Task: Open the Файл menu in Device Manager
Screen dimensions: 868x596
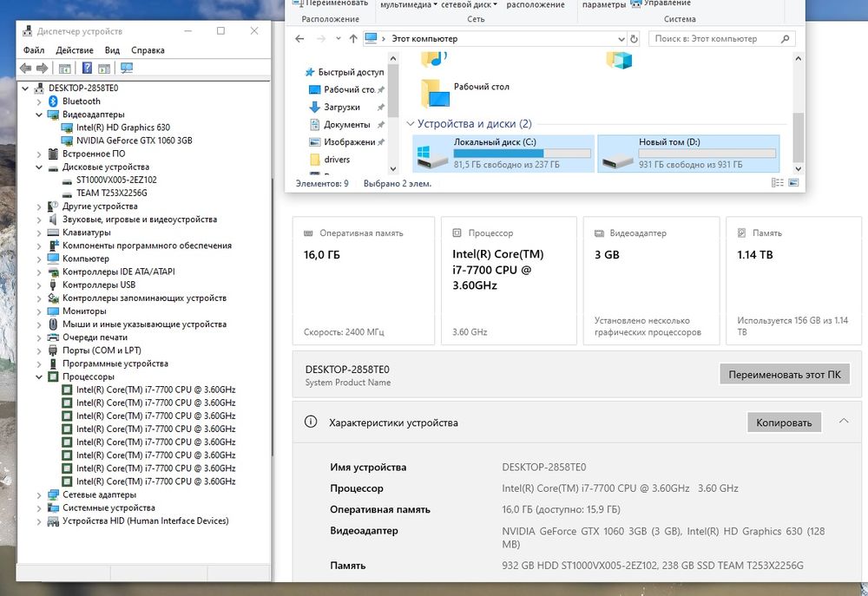Action: (x=34, y=50)
